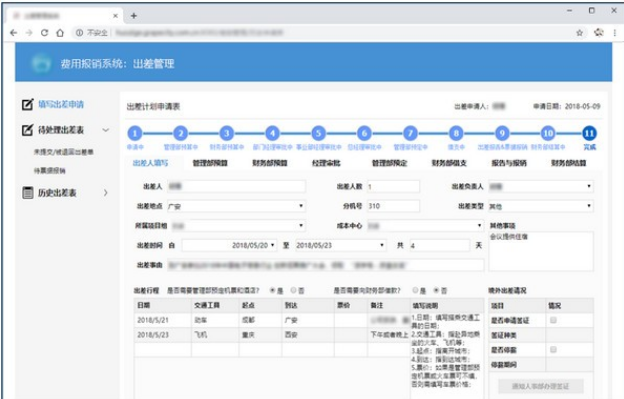Switch to the 财务部预算 tab

[270, 163]
